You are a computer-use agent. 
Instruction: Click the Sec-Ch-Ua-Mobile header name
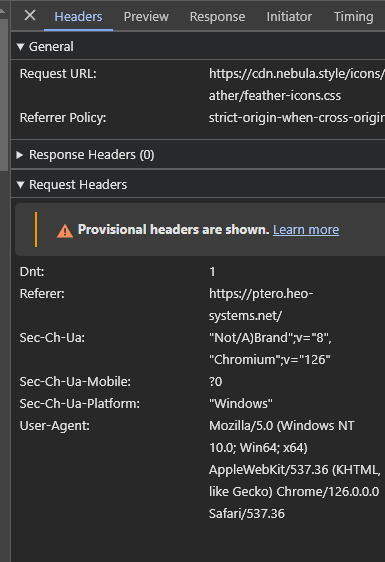(x=75, y=382)
